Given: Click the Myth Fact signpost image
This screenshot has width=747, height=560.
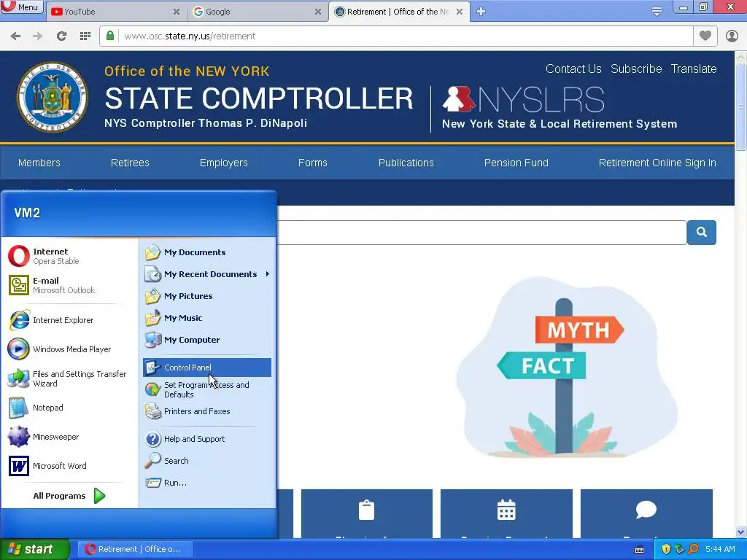Looking at the screenshot, I should pos(567,367).
